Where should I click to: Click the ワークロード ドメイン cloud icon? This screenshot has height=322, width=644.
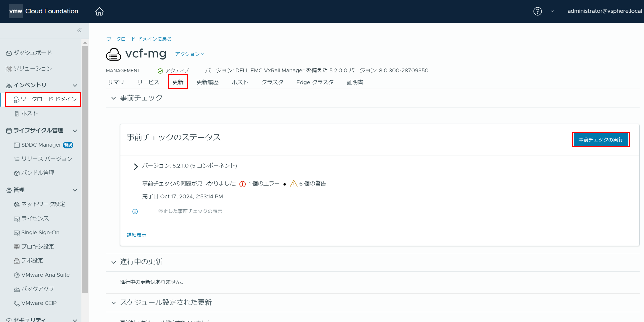(x=16, y=100)
